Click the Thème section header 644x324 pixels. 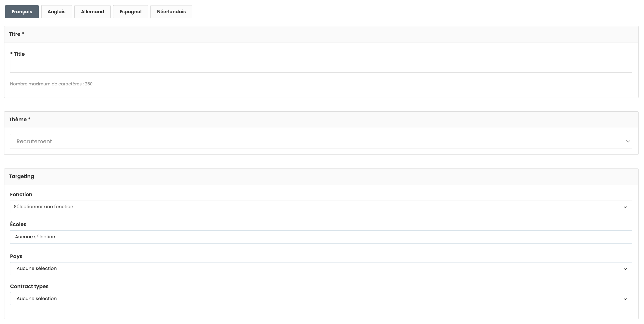click(20, 119)
